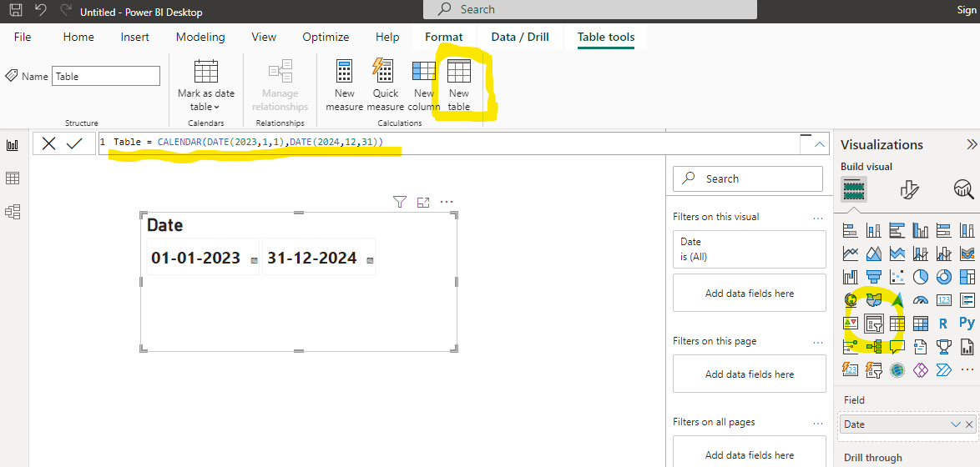
Task: Select the Funnel visual
Action: tap(874, 276)
